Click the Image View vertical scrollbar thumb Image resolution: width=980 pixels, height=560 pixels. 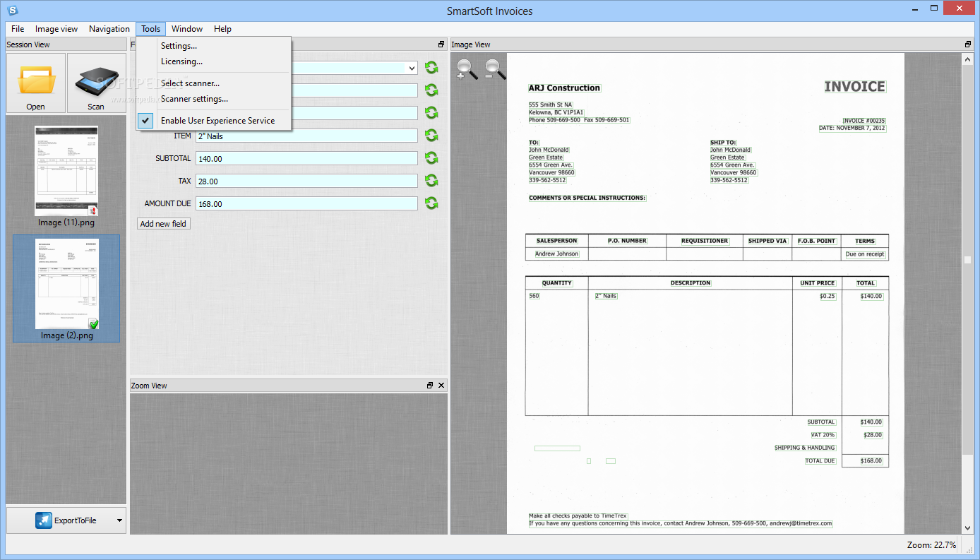click(968, 260)
